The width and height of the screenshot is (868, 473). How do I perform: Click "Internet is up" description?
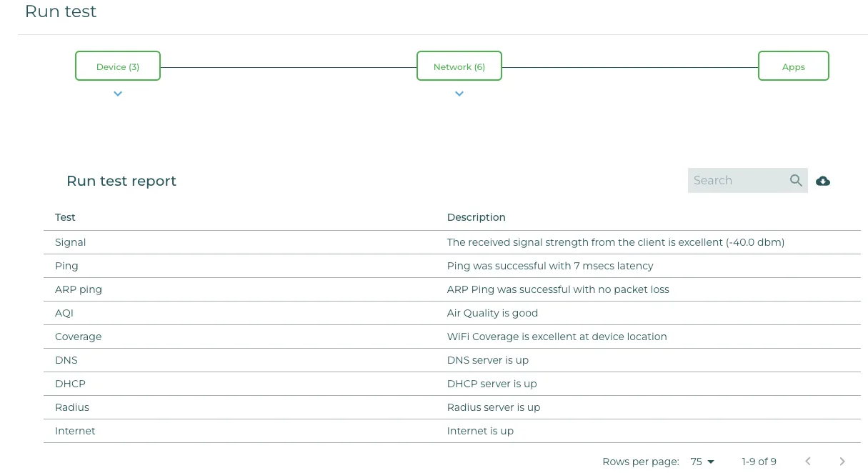(480, 431)
